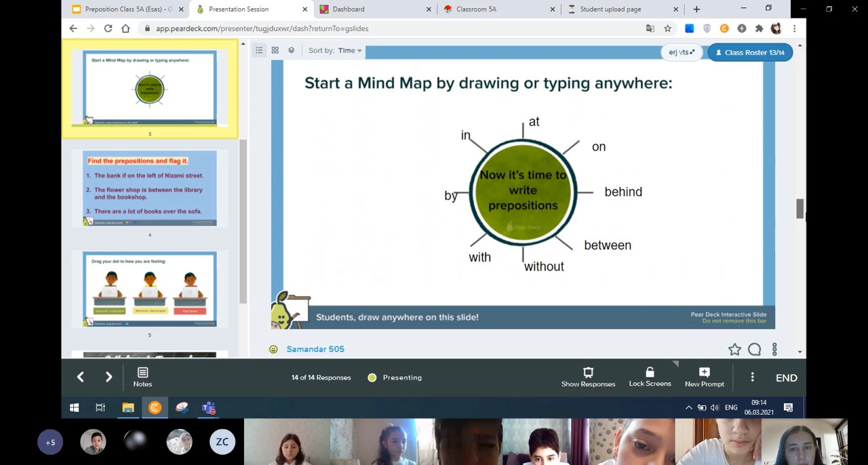Close the Classroom 5A tab
868x465 pixels.
552,9
